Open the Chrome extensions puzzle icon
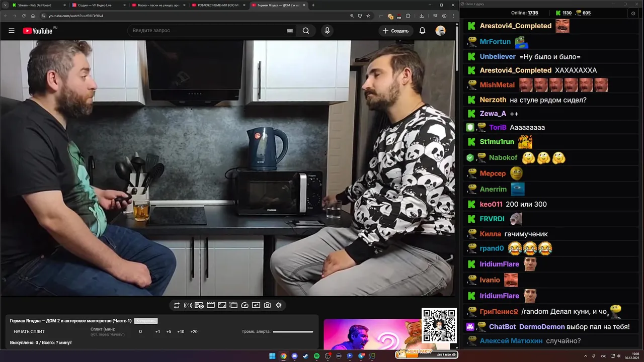The height and width of the screenshot is (362, 644). [x=408, y=16]
